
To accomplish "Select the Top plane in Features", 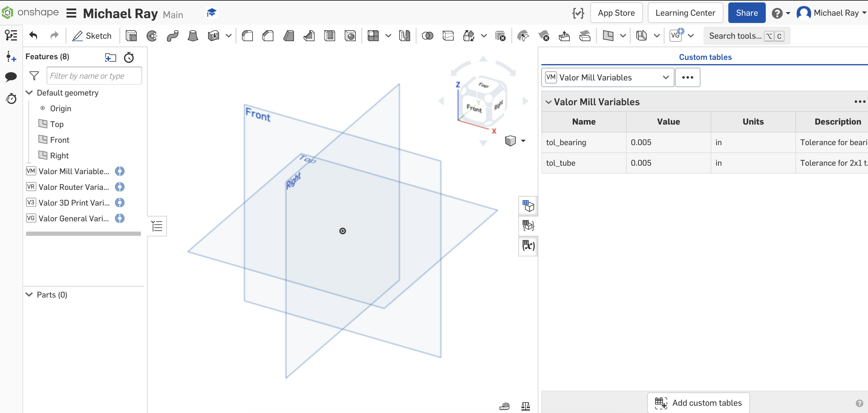I will tap(57, 124).
